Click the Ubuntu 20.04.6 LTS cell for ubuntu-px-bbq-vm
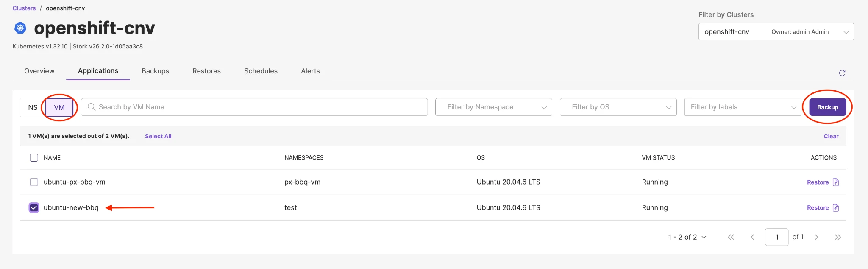This screenshot has width=868, height=269. [x=508, y=182]
